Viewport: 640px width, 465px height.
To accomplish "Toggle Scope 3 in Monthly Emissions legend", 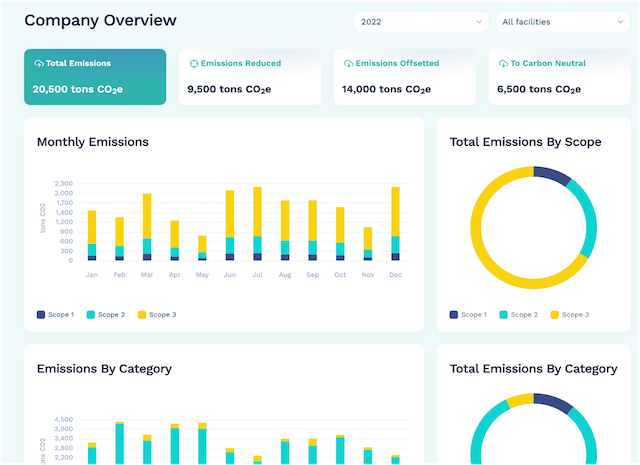I will click(157, 314).
